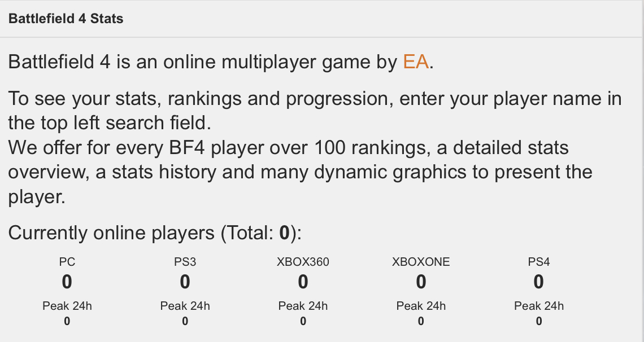Image resolution: width=644 pixels, height=342 pixels.
Task: Click the PS3 online player count
Action: (185, 282)
